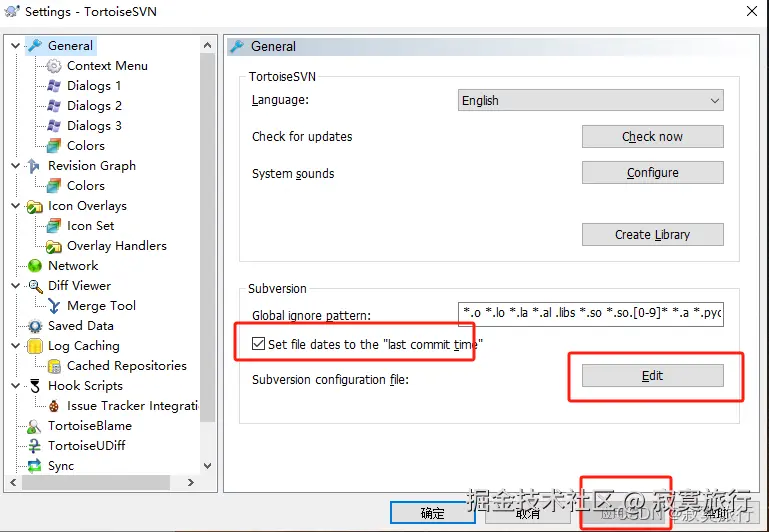The width and height of the screenshot is (769, 532).
Task: Click the Log Caching icon
Action: click(x=35, y=346)
